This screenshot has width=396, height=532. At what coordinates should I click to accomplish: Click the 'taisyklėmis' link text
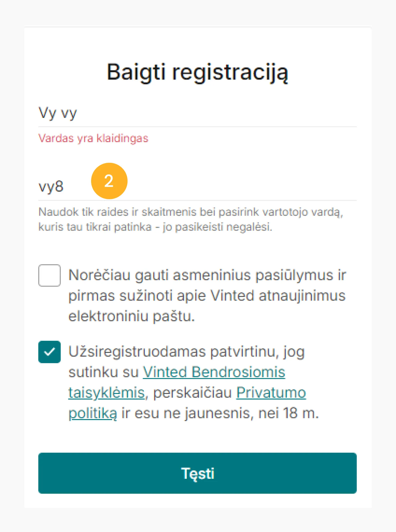click(x=106, y=393)
